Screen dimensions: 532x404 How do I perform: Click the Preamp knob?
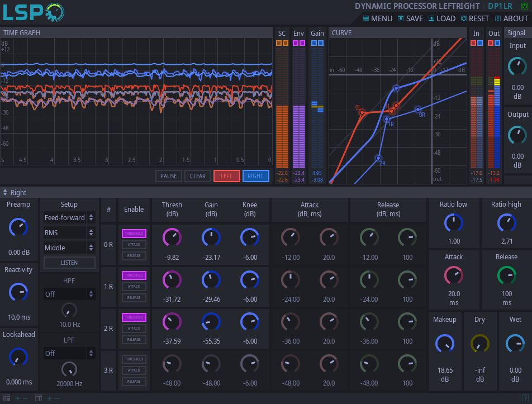pos(18,227)
